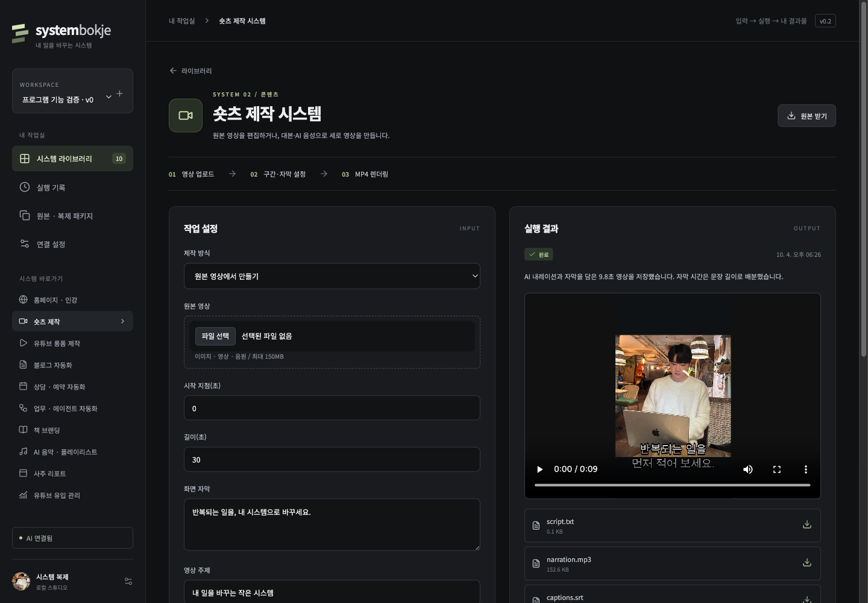Viewport: 868px width, 603px height.
Task: Download script.txt file
Action: tap(807, 525)
